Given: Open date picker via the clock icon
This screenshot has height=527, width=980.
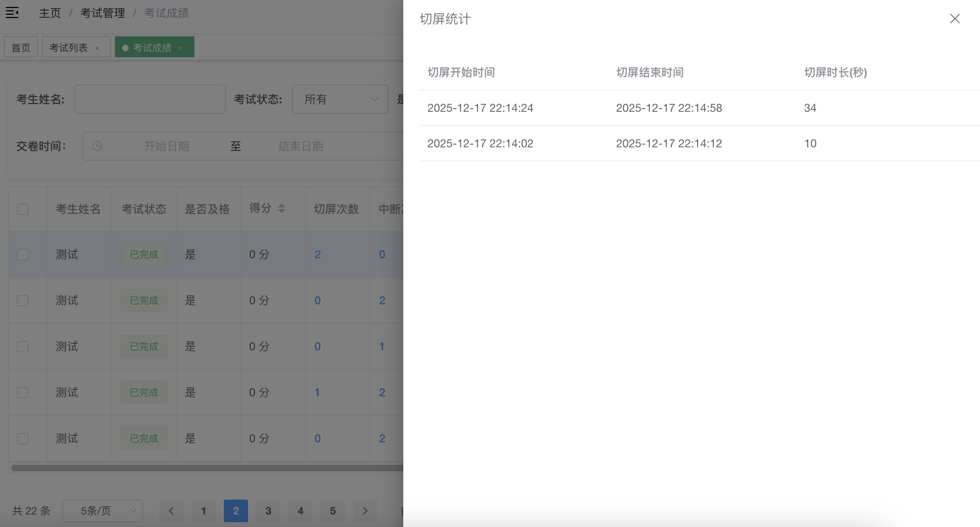Looking at the screenshot, I should click(97, 146).
